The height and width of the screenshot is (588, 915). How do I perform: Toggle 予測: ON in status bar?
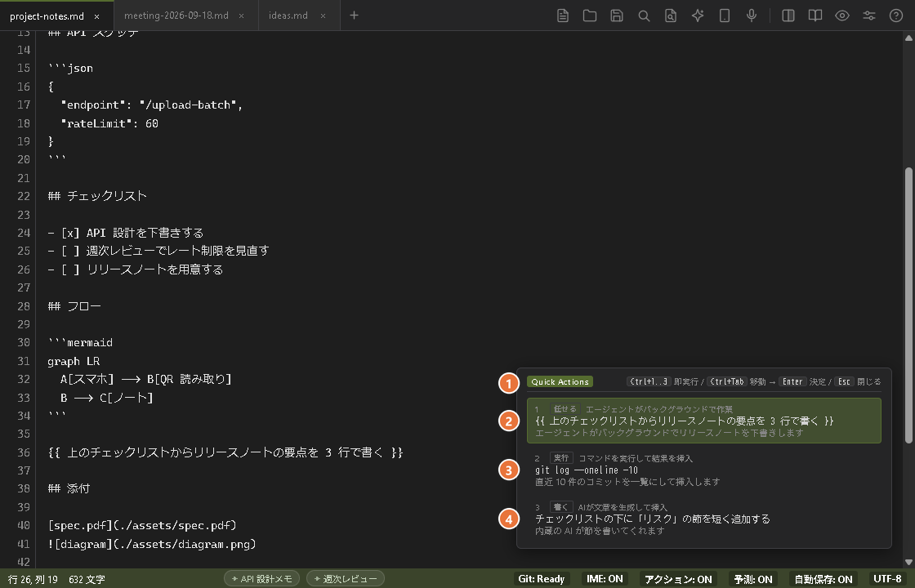(753, 579)
